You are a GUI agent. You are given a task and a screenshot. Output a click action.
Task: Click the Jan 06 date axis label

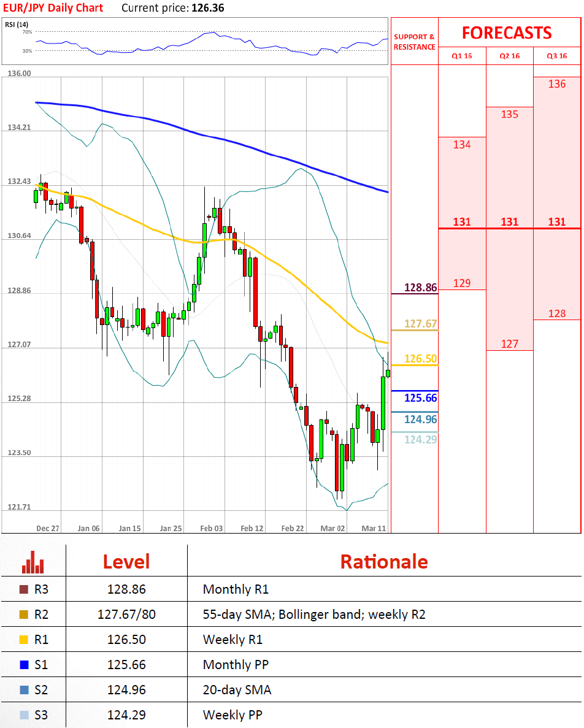pos(89,528)
